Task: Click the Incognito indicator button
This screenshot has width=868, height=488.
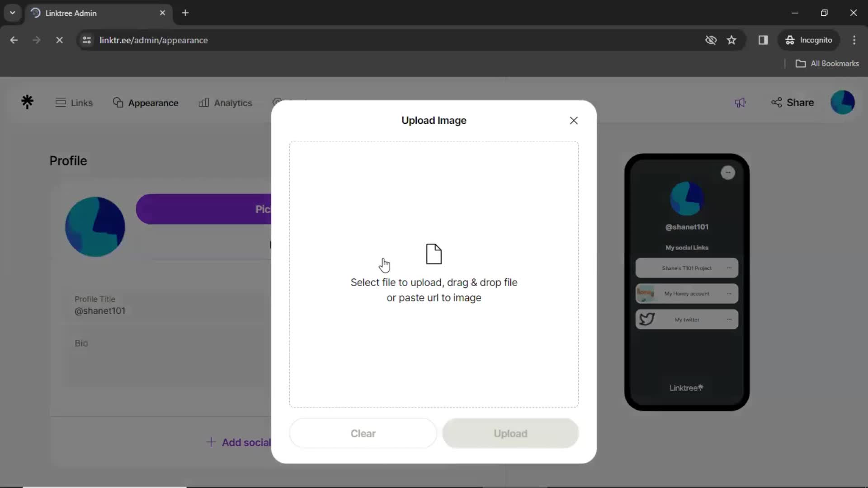Action: [809, 40]
